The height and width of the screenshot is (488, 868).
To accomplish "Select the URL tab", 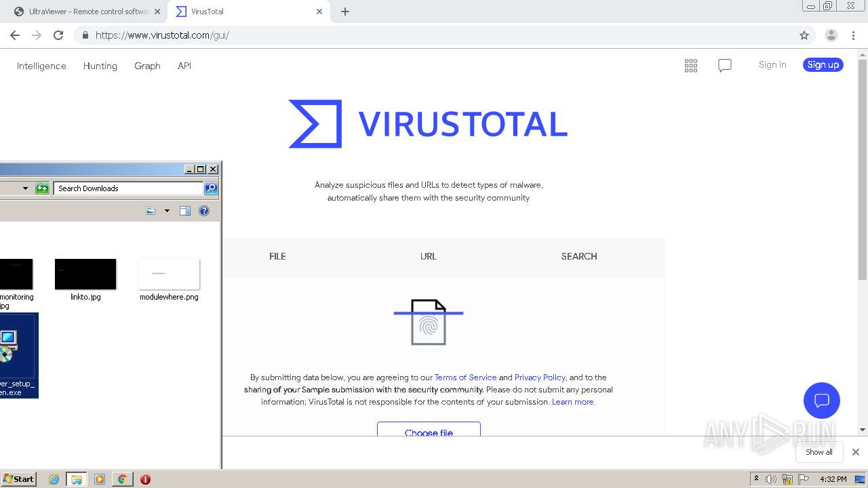I will point(429,256).
